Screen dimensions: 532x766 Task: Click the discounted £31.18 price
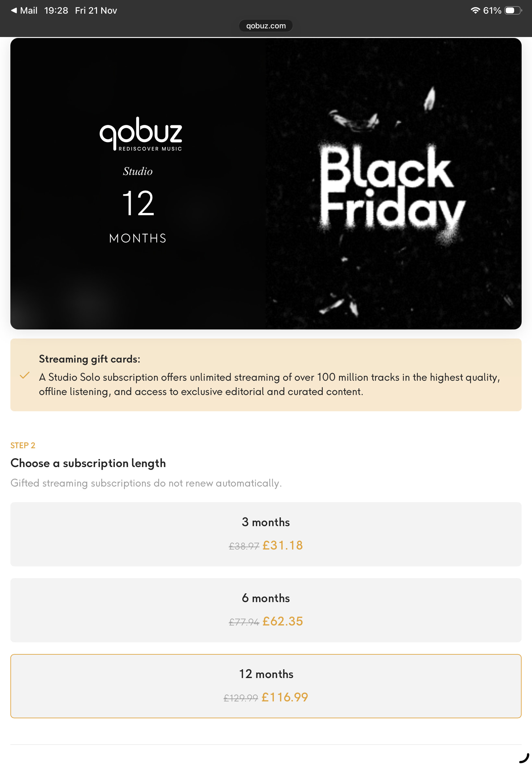[x=283, y=545]
